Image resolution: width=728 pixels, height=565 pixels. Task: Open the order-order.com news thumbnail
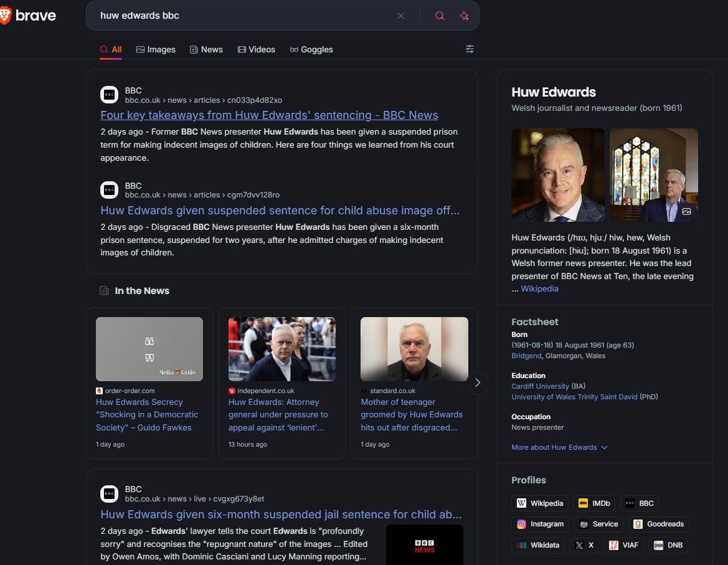click(149, 349)
